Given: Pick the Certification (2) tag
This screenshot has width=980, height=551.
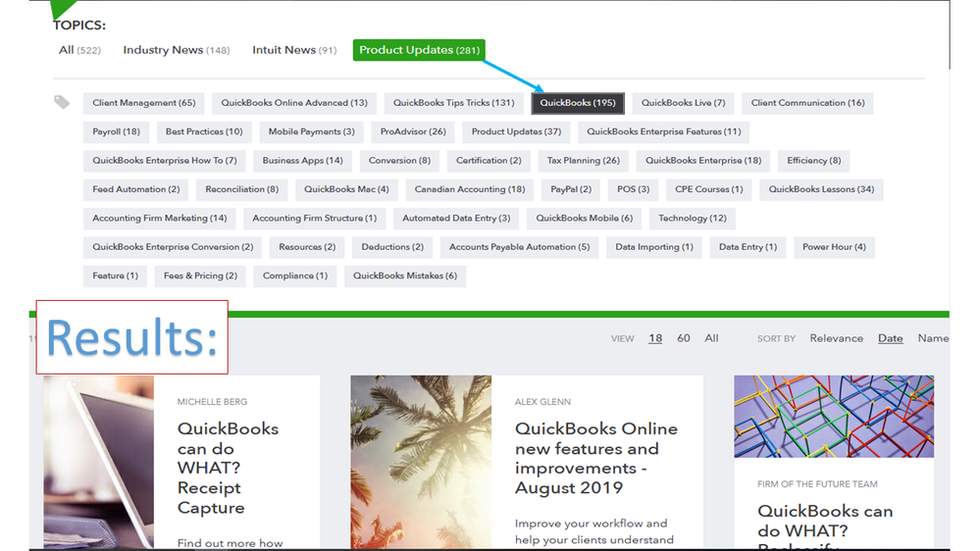Looking at the screenshot, I should [489, 161].
